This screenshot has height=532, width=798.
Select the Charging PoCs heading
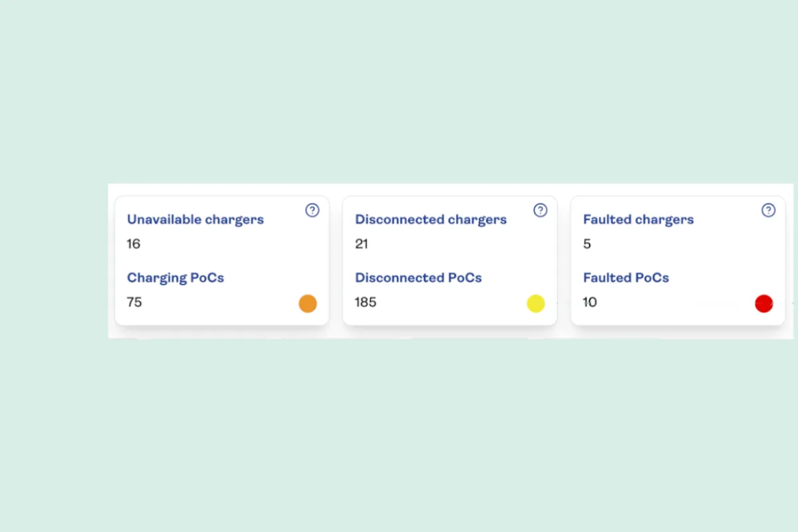coord(176,278)
